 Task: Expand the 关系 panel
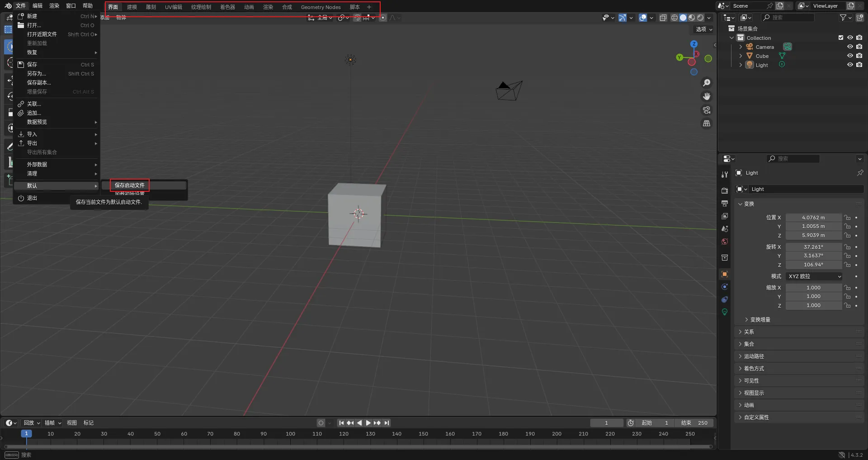[749, 332]
